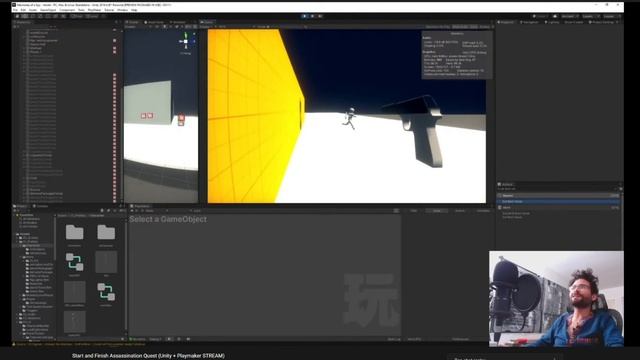The height and width of the screenshot is (360, 640).
Task: Click the Pause button in Unity toolbar
Action: pos(312,16)
